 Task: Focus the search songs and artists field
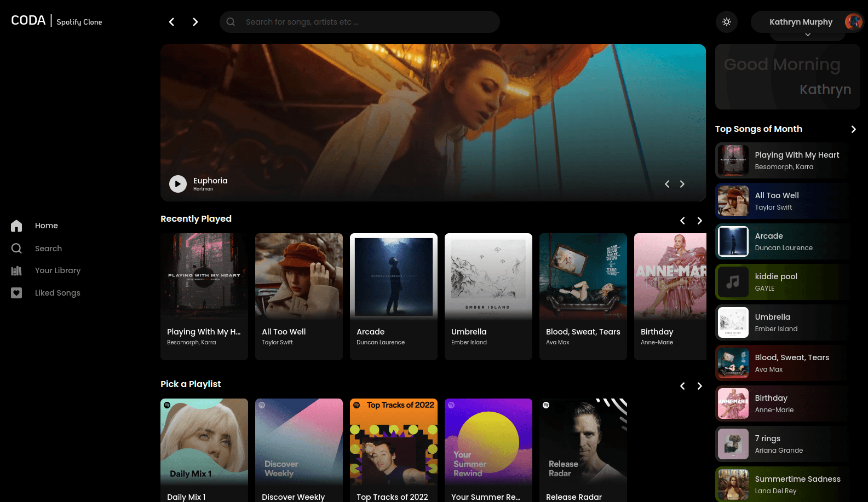[360, 22]
